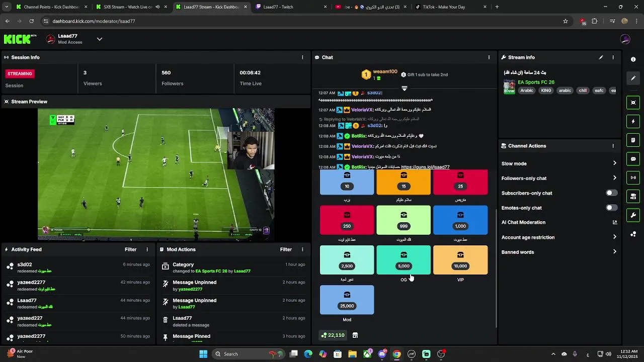The image size is (644, 362).
Task: Open guns.lol/lsaad77 link in chat
Action: (425, 167)
